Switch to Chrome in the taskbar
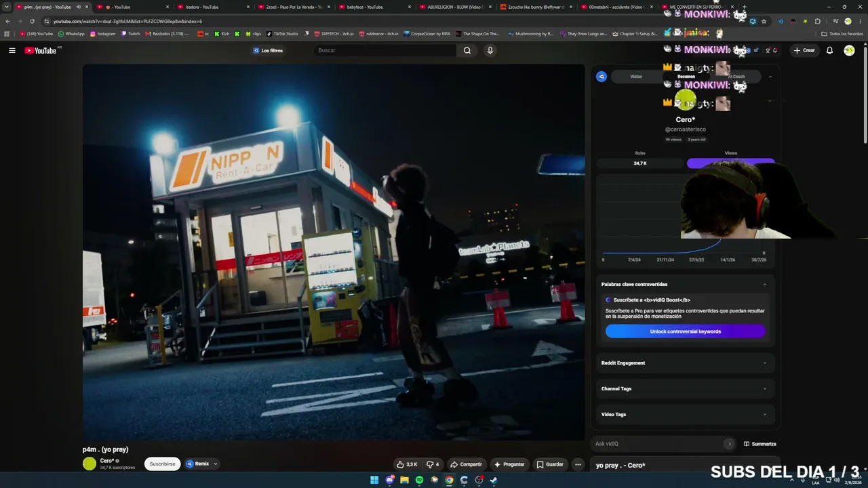 tap(449, 480)
